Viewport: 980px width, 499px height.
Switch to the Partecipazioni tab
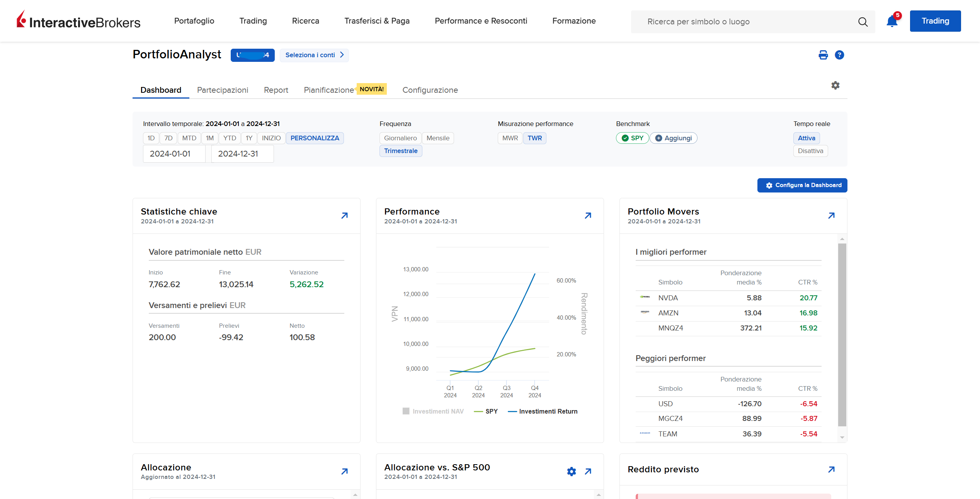(223, 90)
